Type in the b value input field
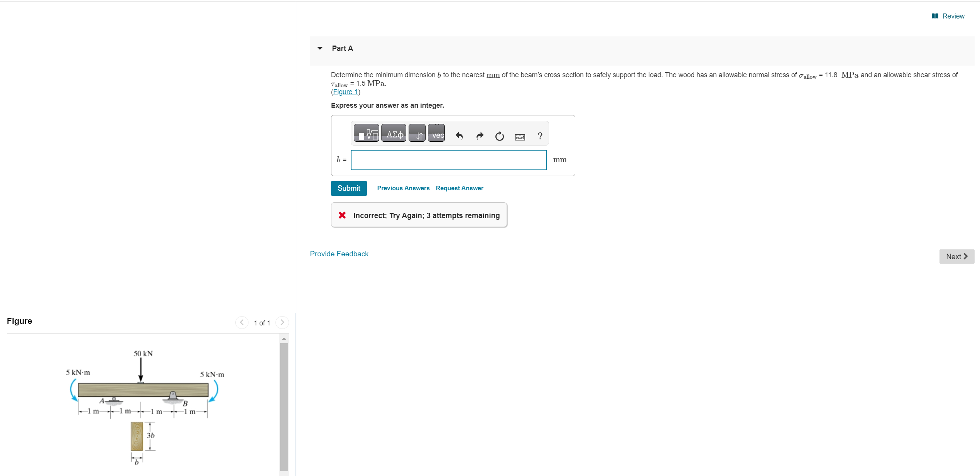The height and width of the screenshot is (476, 980). pyautogui.click(x=448, y=160)
